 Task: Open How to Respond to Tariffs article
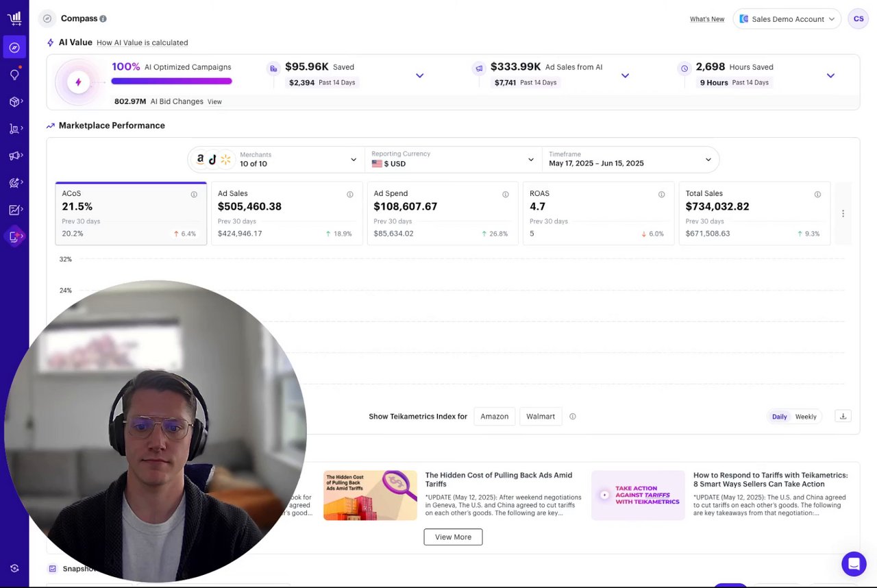pos(770,479)
